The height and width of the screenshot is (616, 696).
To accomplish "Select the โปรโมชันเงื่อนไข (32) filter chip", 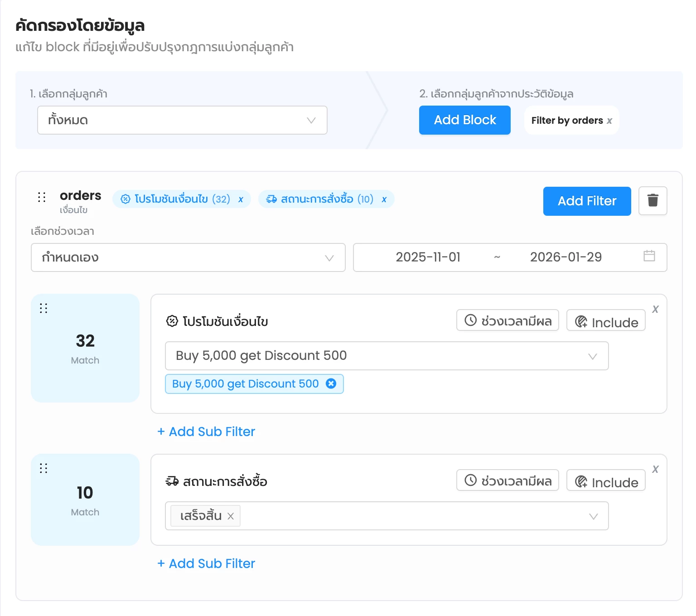I will tap(177, 199).
